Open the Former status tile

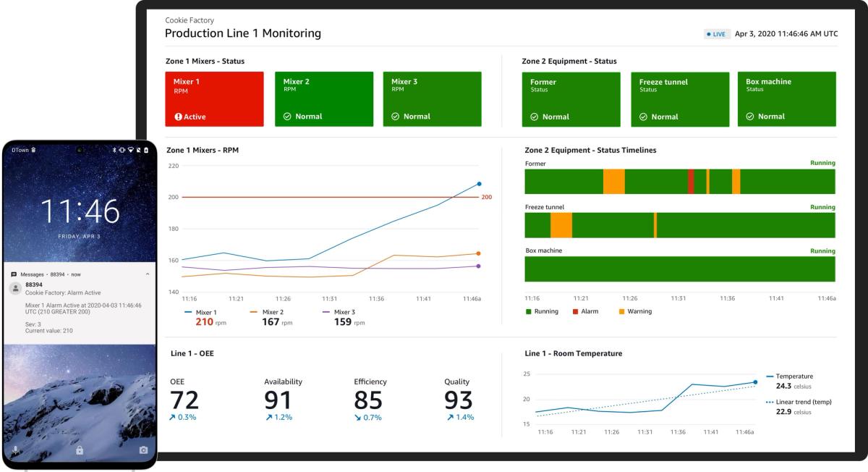pyautogui.click(x=571, y=99)
